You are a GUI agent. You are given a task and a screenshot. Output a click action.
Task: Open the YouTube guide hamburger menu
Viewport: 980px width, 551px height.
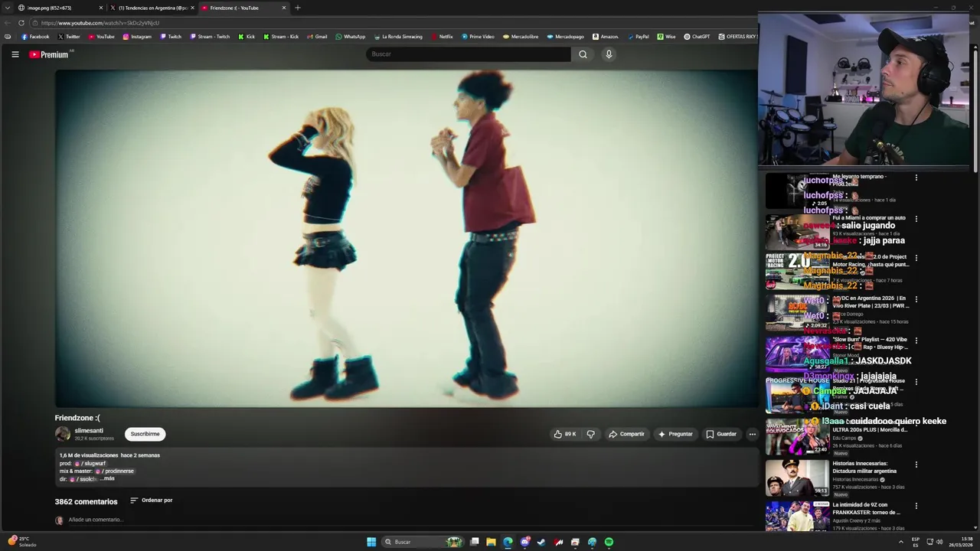15,54
